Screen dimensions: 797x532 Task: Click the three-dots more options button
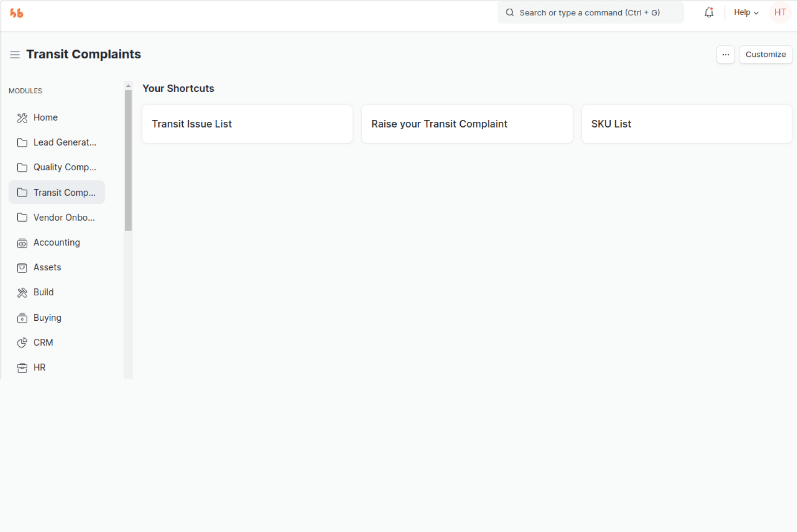click(726, 55)
